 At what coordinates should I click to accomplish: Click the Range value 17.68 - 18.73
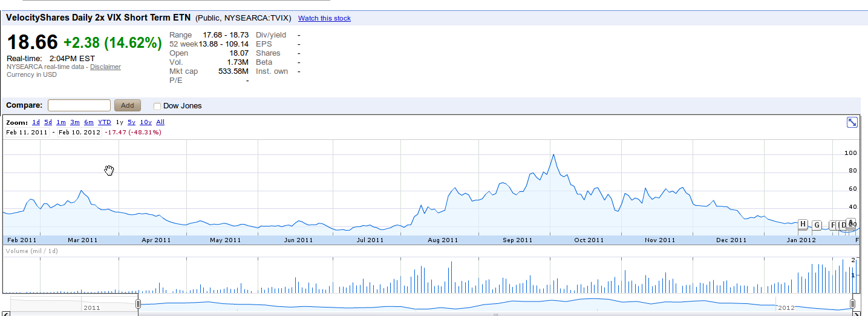click(x=226, y=35)
